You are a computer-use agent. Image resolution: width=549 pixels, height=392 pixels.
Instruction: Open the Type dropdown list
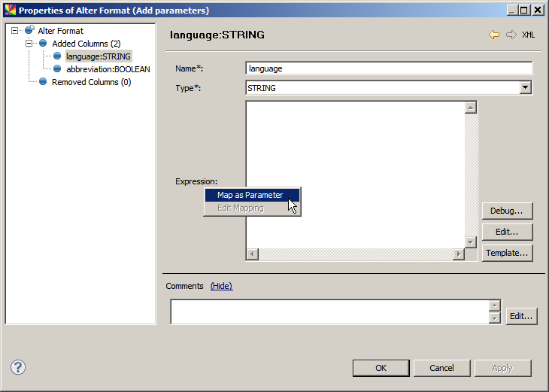(x=526, y=88)
